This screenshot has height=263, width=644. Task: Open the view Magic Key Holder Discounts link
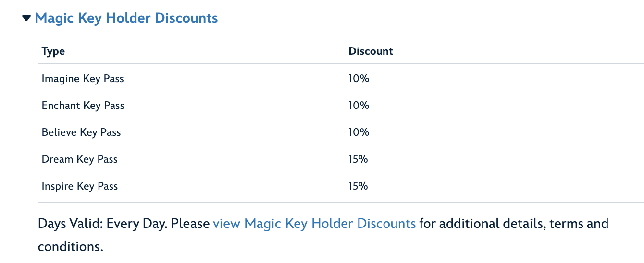click(314, 224)
